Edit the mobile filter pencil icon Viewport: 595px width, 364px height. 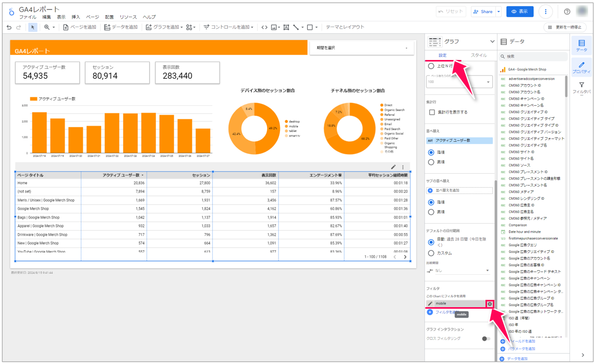(430, 304)
